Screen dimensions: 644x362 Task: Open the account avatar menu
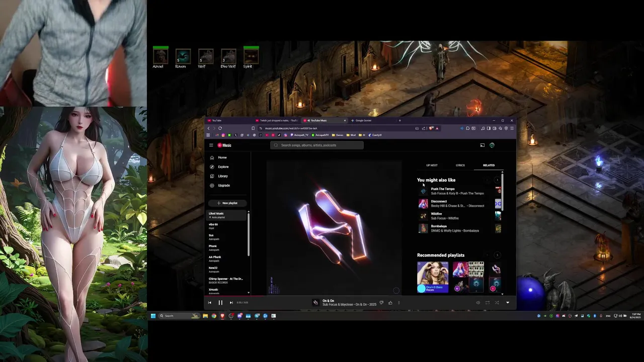[492, 145]
